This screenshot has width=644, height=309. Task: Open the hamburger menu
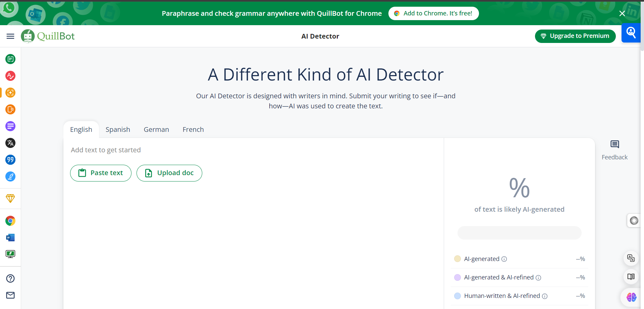click(10, 36)
